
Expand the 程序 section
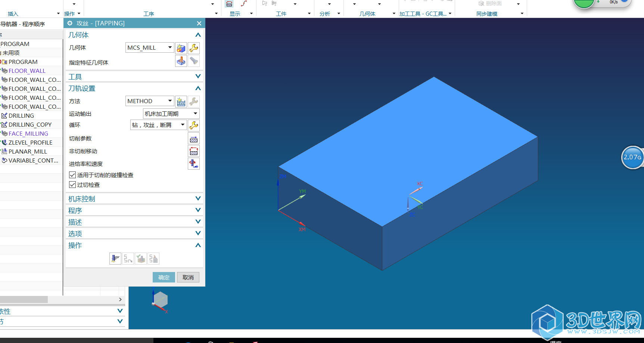(198, 210)
